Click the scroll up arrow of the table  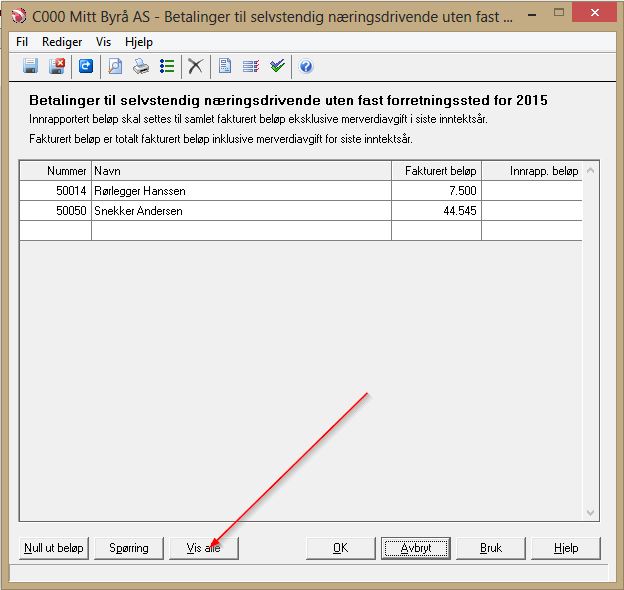tap(591, 170)
